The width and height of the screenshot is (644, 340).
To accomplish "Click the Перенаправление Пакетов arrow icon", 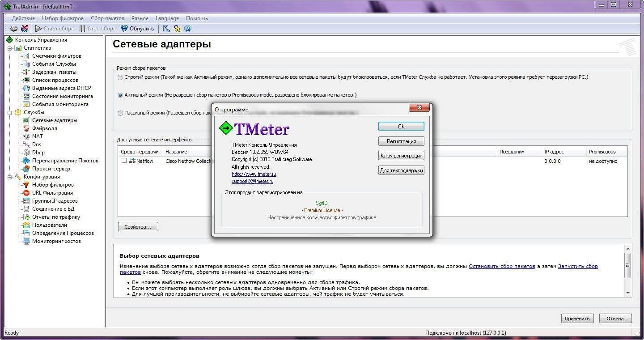I will (x=26, y=161).
